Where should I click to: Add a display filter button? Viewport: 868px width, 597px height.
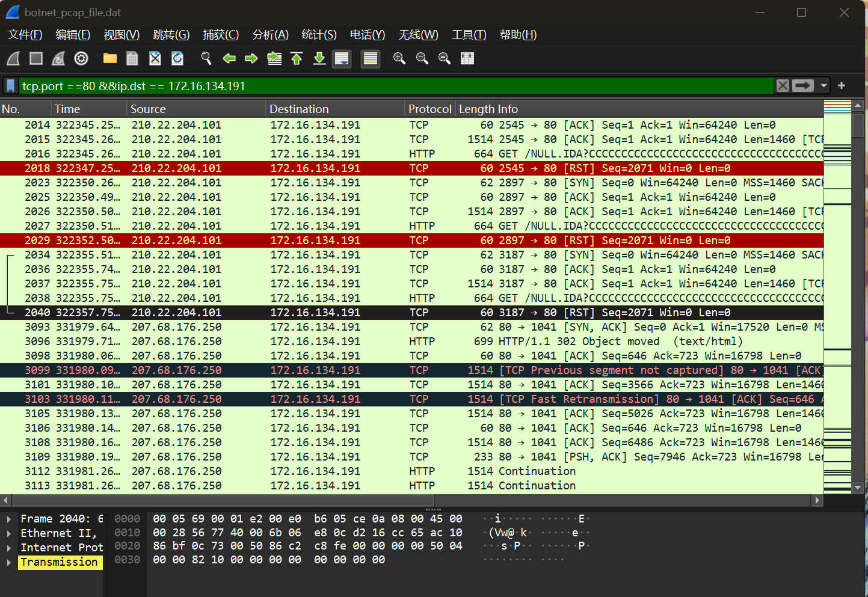(x=842, y=86)
